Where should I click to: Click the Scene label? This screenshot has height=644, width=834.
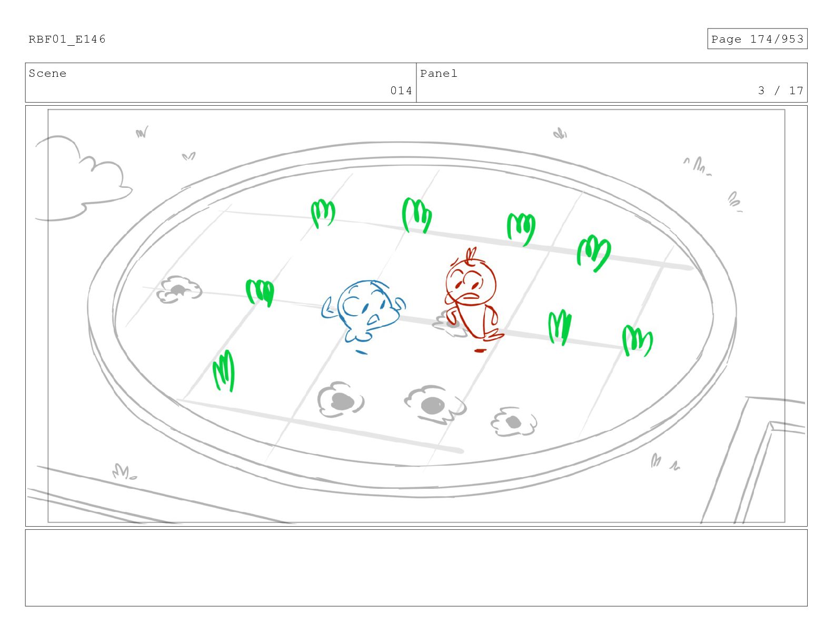point(47,74)
